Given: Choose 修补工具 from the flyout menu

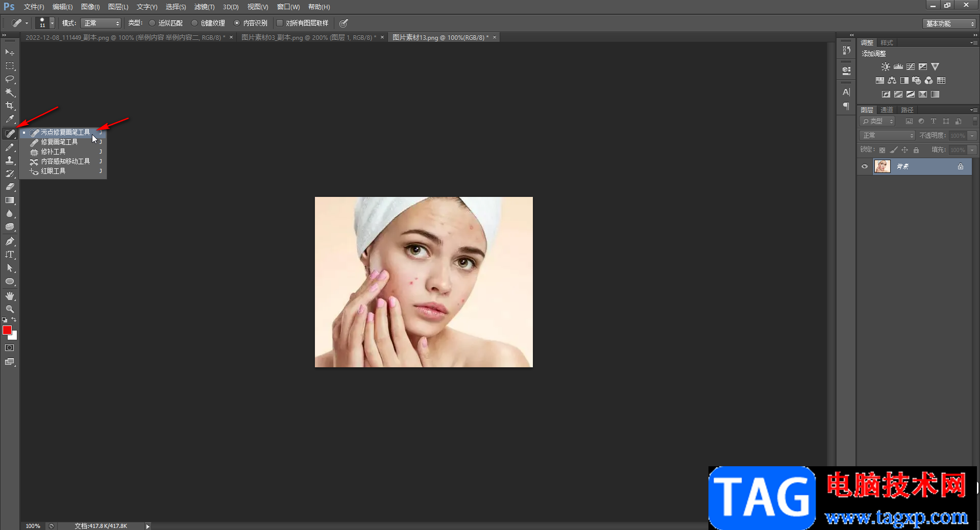Looking at the screenshot, I should (53, 152).
